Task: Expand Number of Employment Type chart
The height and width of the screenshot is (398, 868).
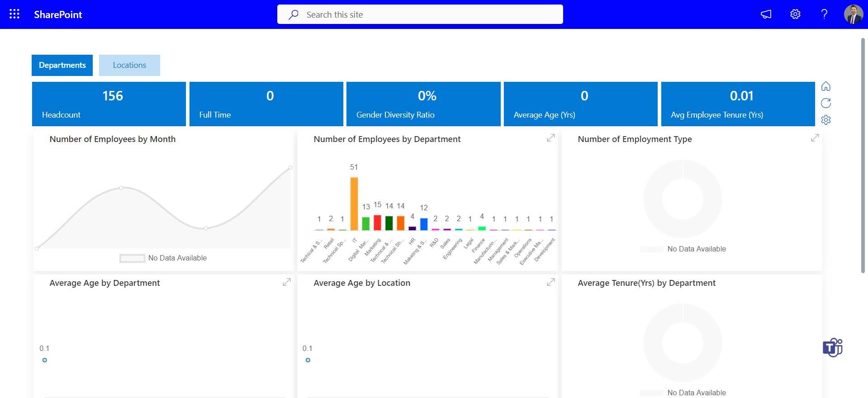Action: click(815, 138)
